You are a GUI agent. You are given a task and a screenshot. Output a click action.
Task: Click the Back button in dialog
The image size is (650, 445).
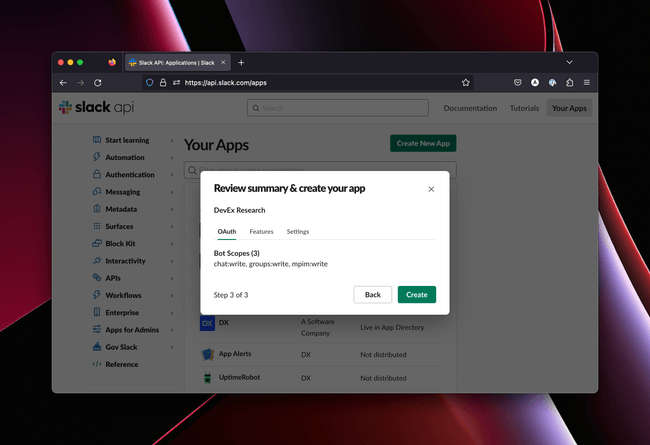point(372,294)
